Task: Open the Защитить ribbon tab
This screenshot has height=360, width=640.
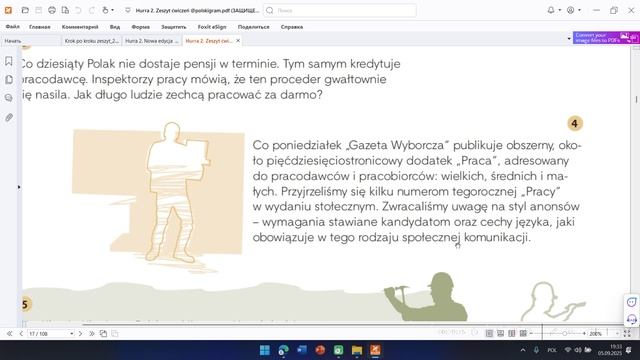Action: tap(173, 27)
